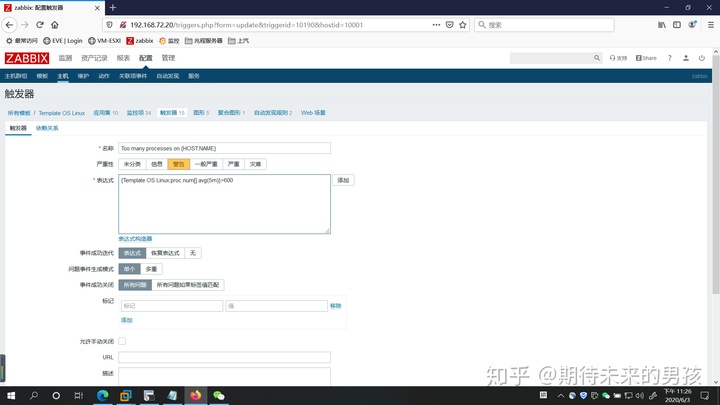Open the 资产记录 main menu

(94, 58)
